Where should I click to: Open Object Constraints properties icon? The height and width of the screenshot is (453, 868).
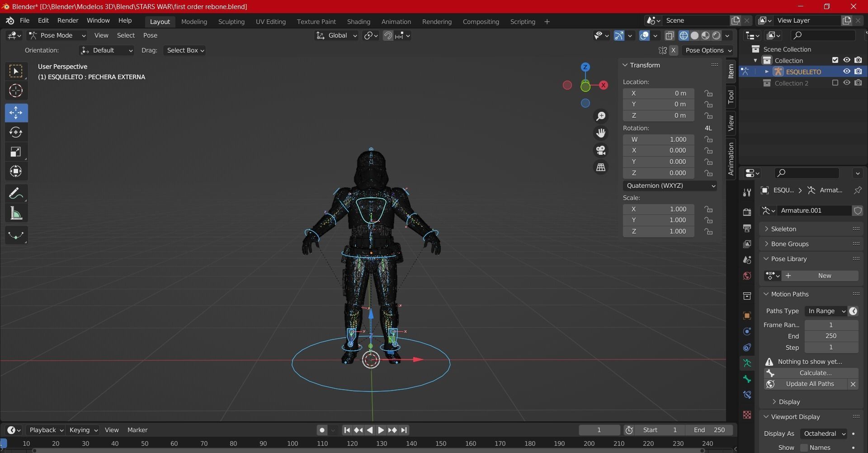[747, 347]
